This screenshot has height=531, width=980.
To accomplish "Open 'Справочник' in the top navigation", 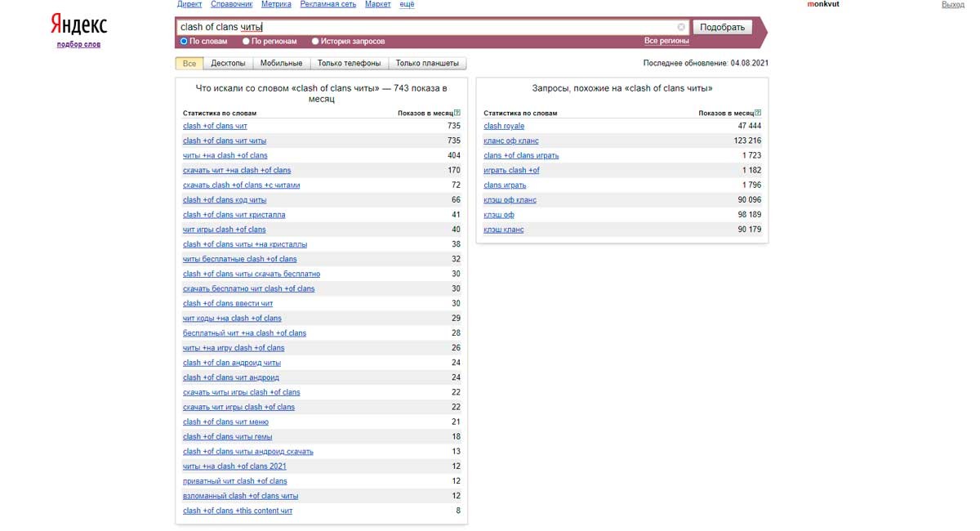I will (231, 5).
